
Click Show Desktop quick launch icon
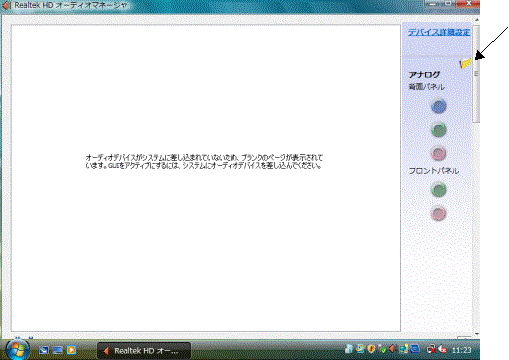pos(44,350)
